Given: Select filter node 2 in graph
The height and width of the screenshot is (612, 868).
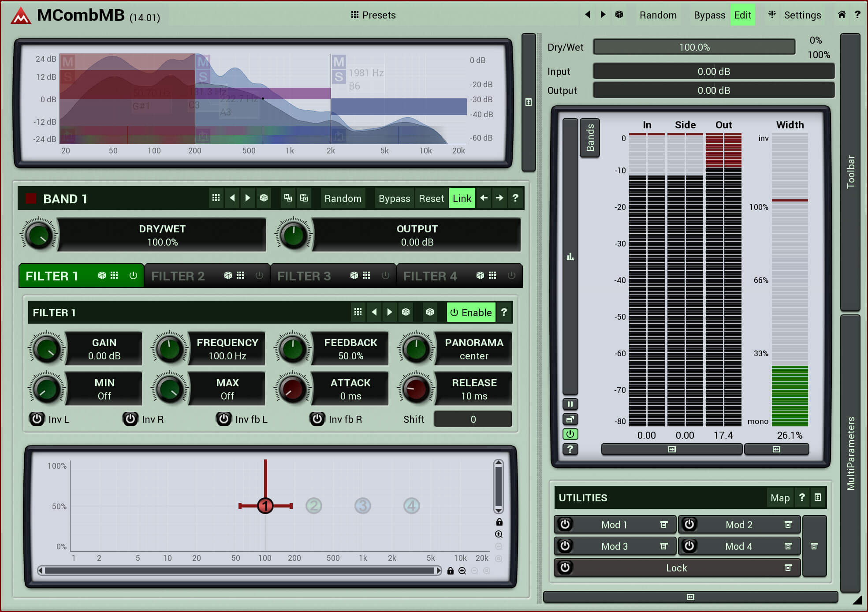Looking at the screenshot, I should pos(314,506).
